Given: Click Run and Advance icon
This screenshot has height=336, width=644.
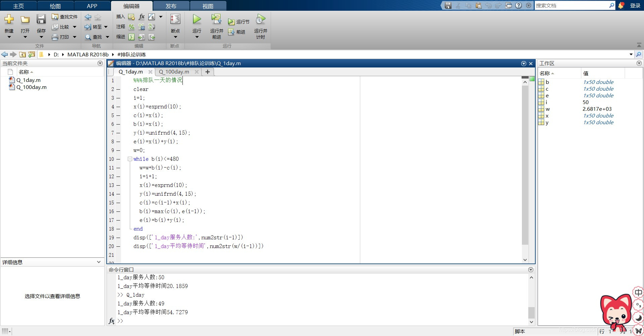Looking at the screenshot, I should (x=216, y=19).
